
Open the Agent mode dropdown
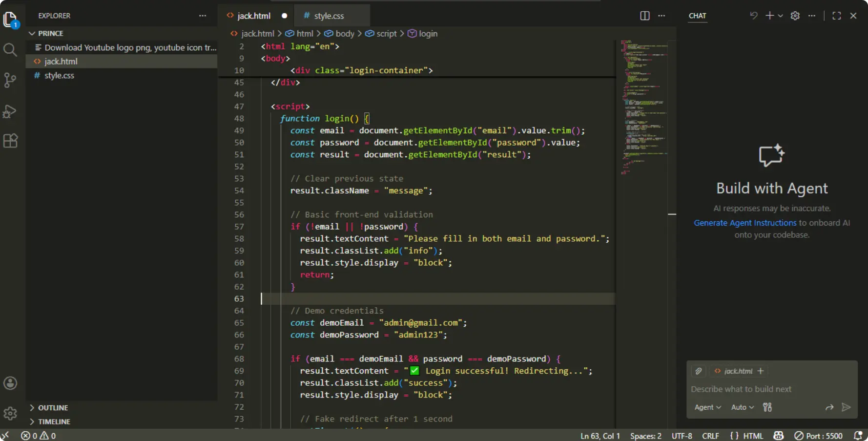tap(707, 407)
